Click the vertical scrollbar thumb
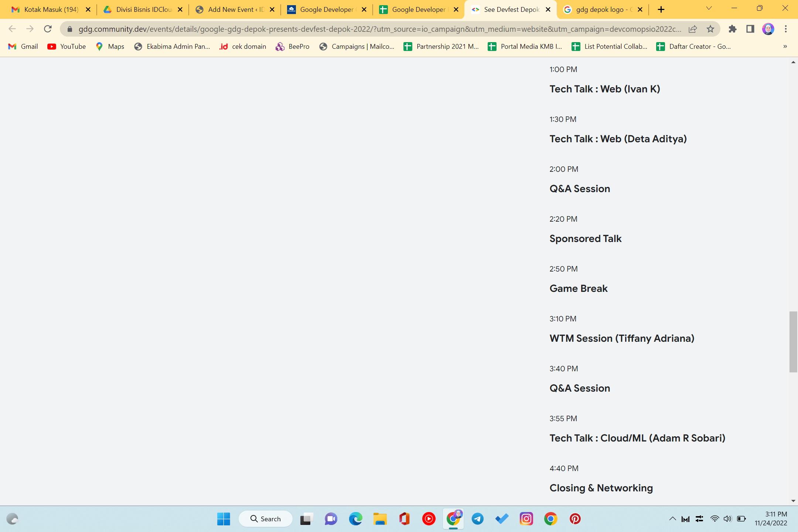The height and width of the screenshot is (532, 798). click(x=793, y=342)
